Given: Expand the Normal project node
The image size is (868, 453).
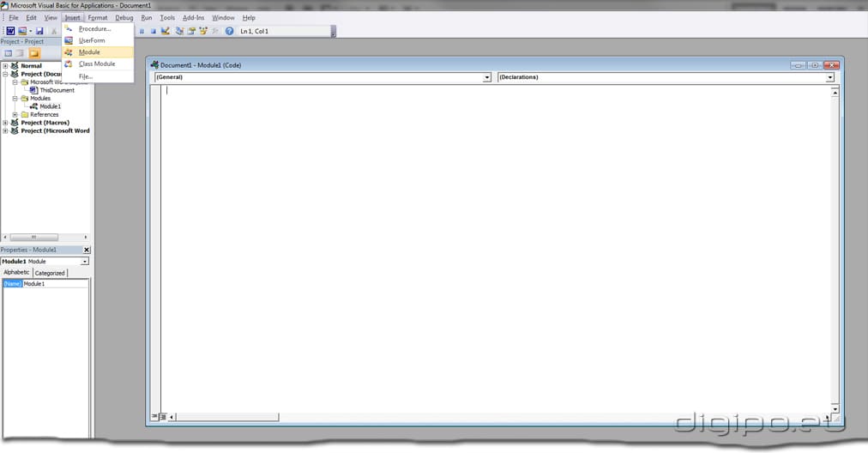Looking at the screenshot, I should tap(5, 66).
